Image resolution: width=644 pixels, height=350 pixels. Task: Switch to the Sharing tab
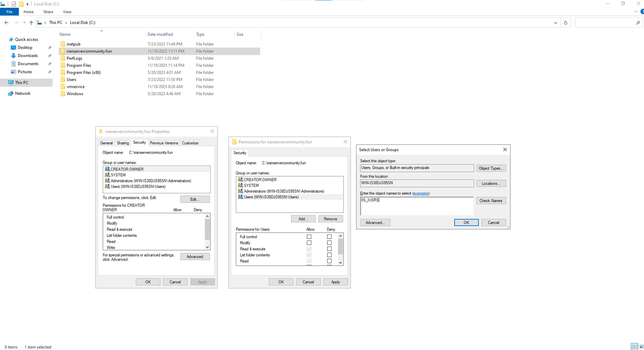(122, 143)
